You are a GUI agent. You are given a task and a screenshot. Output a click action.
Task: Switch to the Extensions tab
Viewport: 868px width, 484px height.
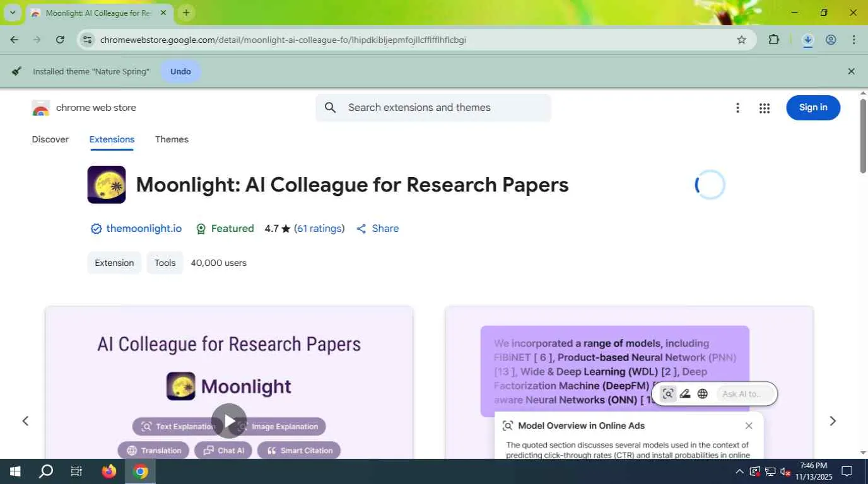(x=112, y=139)
